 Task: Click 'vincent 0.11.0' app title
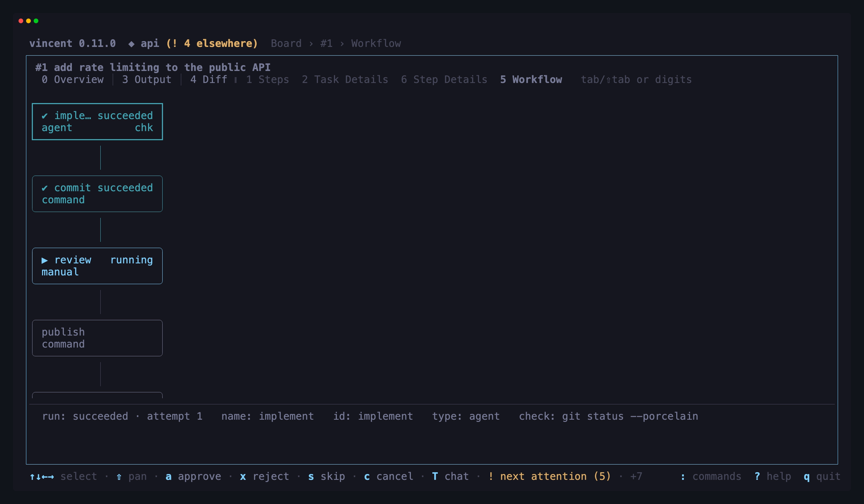pyautogui.click(x=72, y=44)
